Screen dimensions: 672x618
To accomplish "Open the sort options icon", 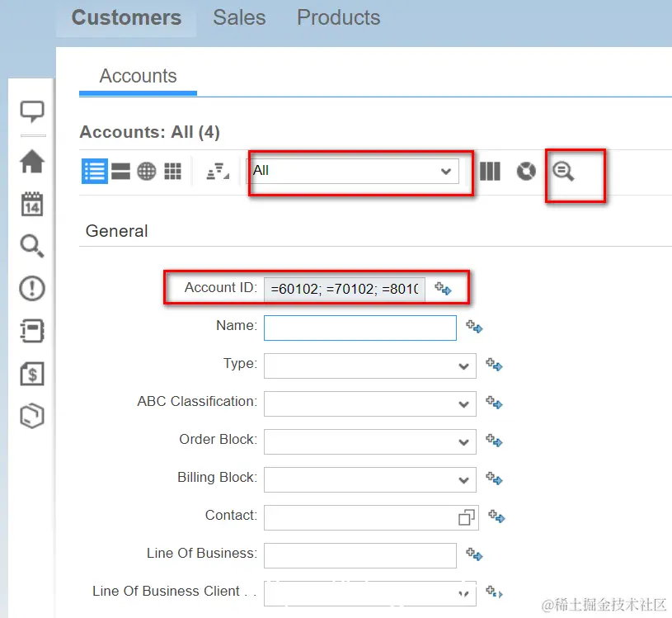I will coord(218,171).
